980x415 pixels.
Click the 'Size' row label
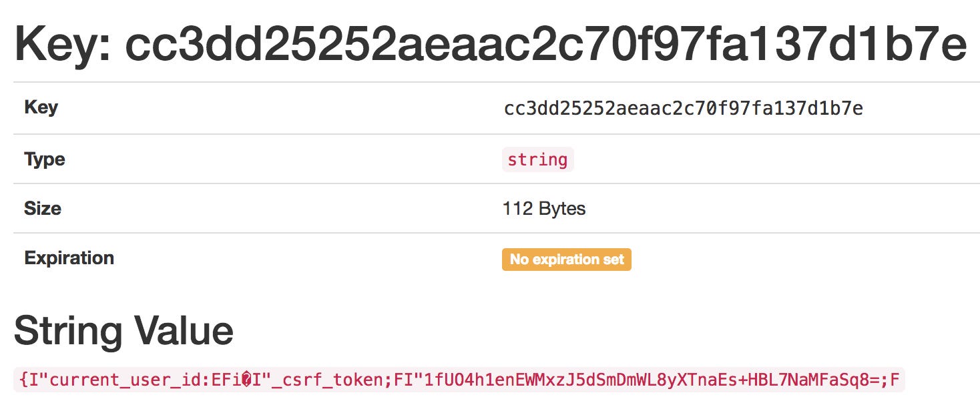pyautogui.click(x=42, y=209)
